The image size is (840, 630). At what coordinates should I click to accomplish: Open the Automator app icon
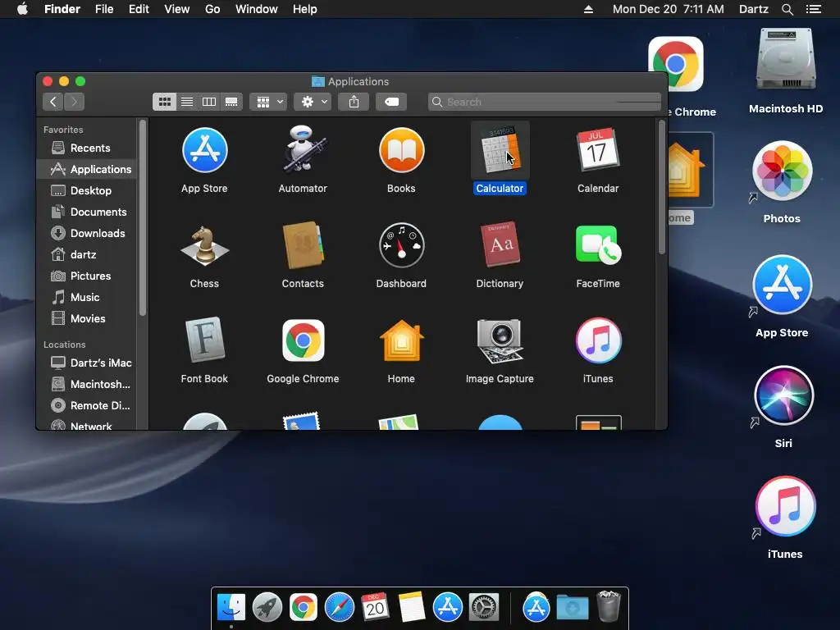(303, 149)
